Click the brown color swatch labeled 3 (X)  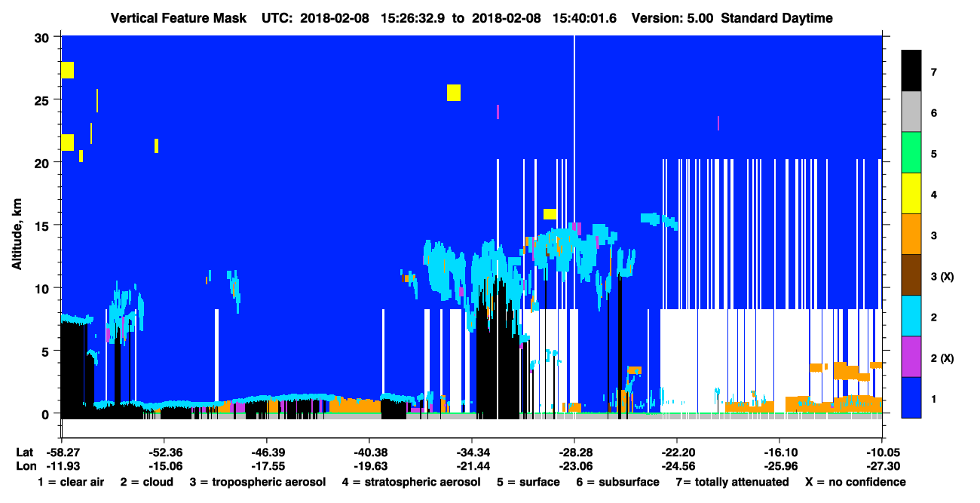[911, 275]
